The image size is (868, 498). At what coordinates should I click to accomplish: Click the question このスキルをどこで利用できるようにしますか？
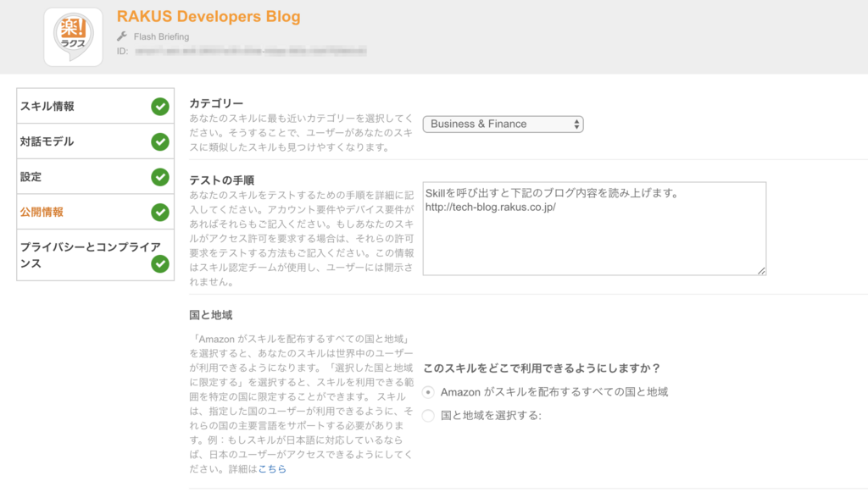pyautogui.click(x=542, y=368)
